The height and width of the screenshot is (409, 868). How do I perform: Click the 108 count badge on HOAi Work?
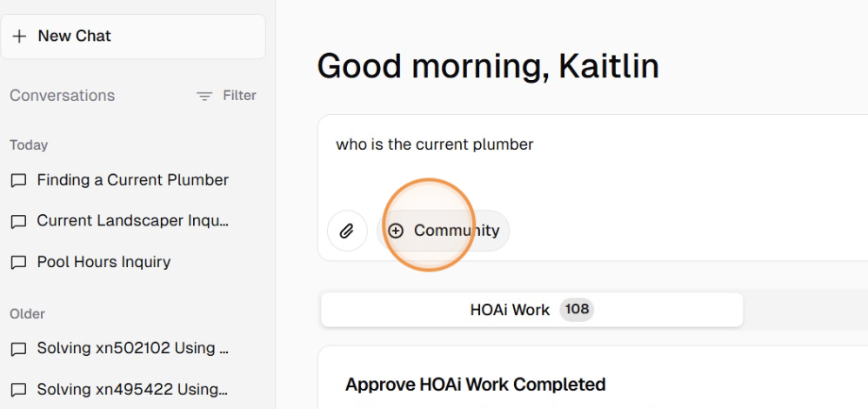(576, 310)
